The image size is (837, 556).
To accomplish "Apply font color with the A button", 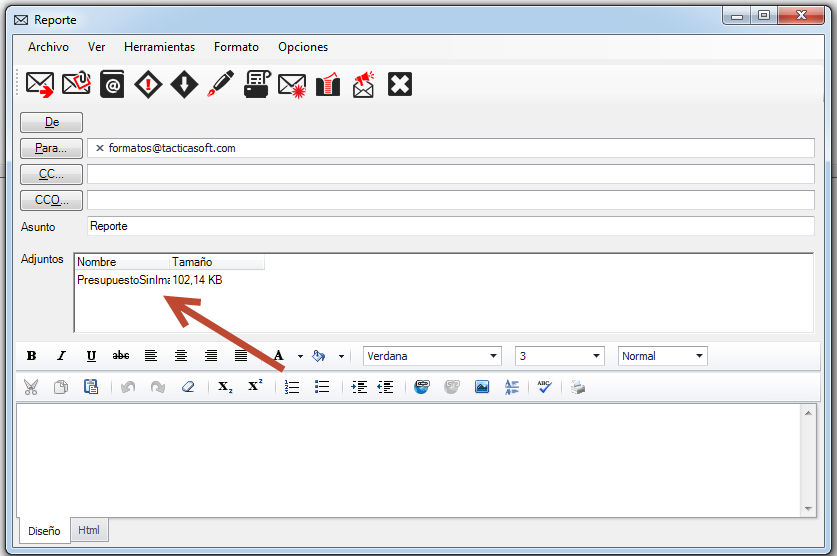I will [x=279, y=356].
